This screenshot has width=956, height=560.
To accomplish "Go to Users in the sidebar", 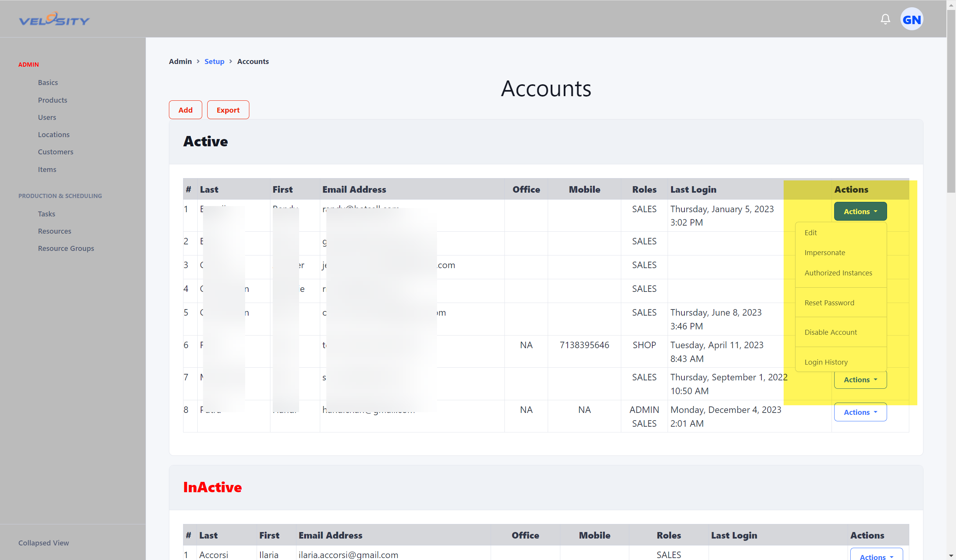I will (x=47, y=117).
